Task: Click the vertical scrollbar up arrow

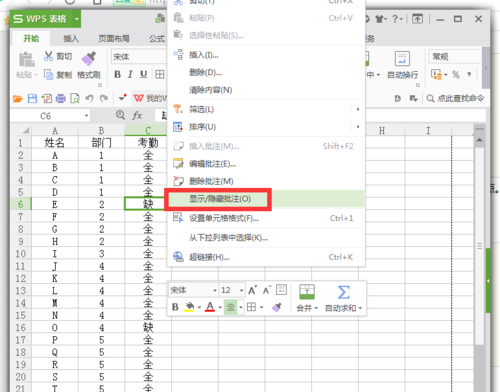Action: tap(479, 140)
